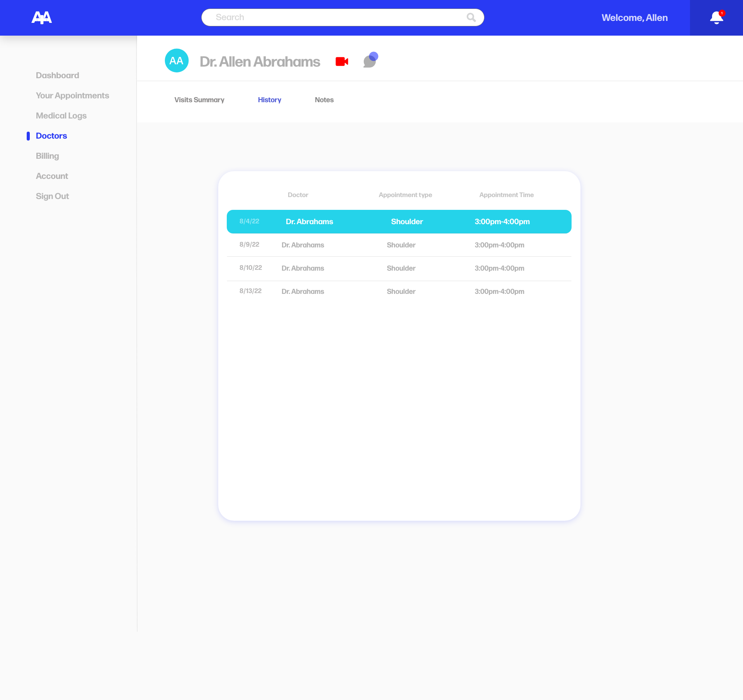This screenshot has width=743, height=700.
Task: Click the AA doctor avatar circle
Action: [176, 61]
